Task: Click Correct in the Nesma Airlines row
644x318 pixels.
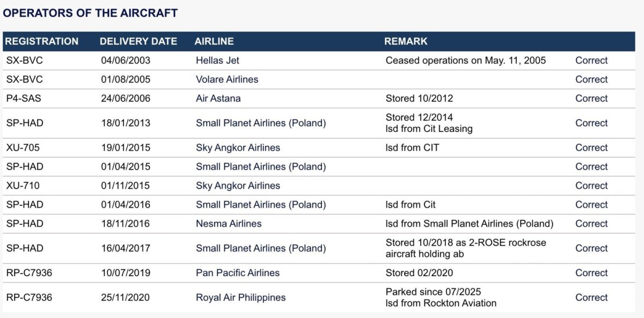Action: [591, 224]
